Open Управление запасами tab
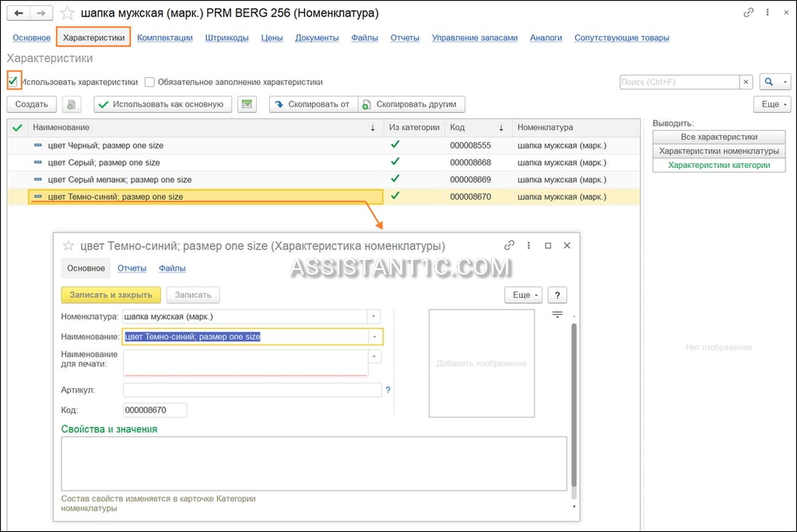 pos(475,37)
